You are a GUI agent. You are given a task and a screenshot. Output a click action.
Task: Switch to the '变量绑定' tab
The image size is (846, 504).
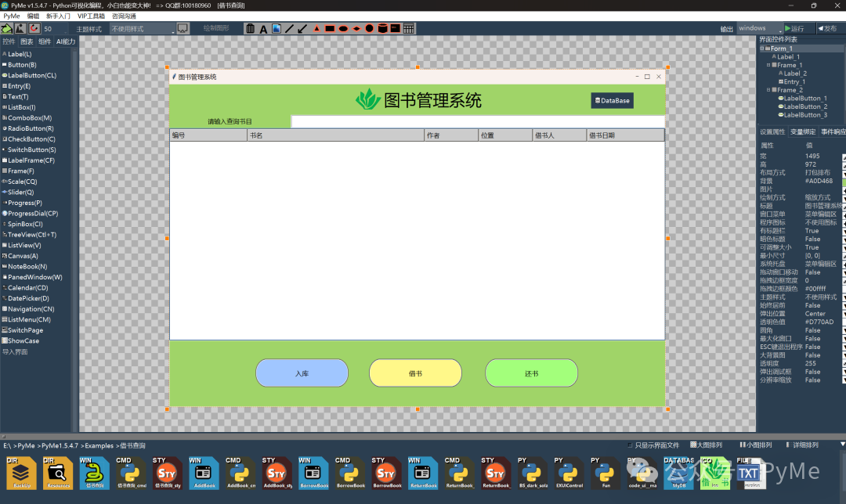pos(803,132)
